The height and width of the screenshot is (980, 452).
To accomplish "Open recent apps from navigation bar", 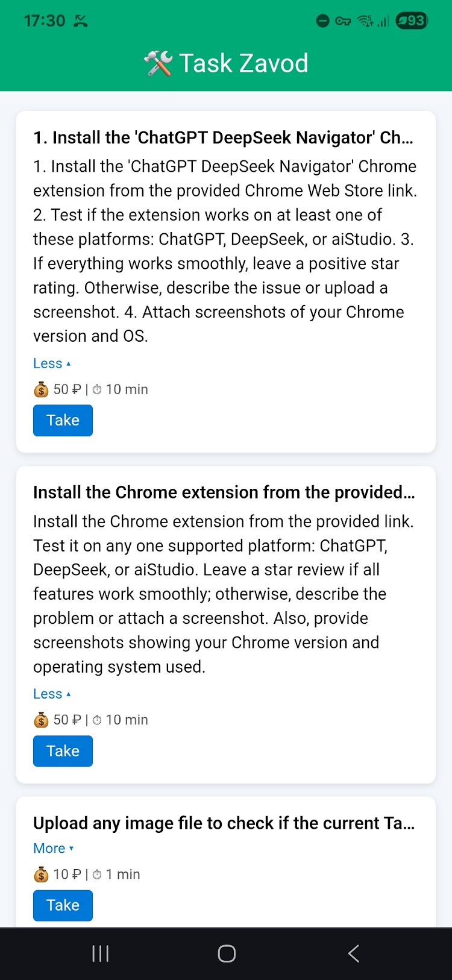I will (100, 953).
